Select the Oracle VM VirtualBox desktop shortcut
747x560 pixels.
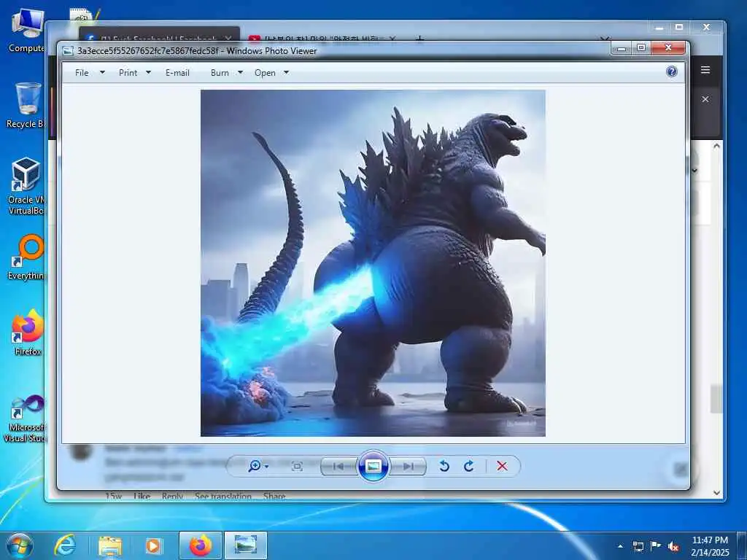coord(26,187)
